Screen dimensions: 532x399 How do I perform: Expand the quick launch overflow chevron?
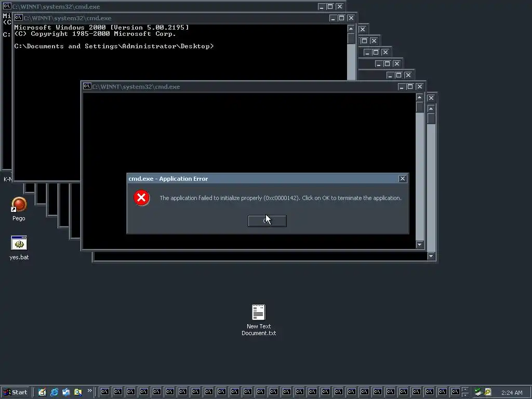pyautogui.click(x=89, y=391)
